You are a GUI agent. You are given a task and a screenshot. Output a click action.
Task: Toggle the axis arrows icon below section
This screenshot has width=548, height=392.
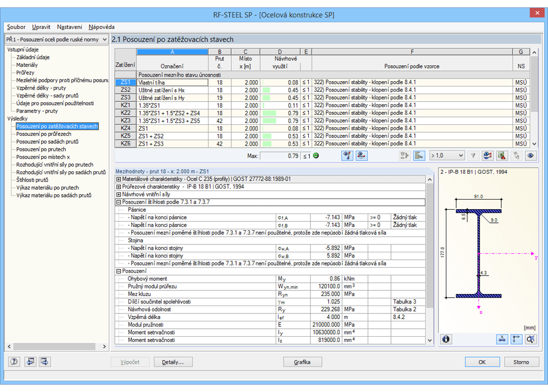coord(516,339)
